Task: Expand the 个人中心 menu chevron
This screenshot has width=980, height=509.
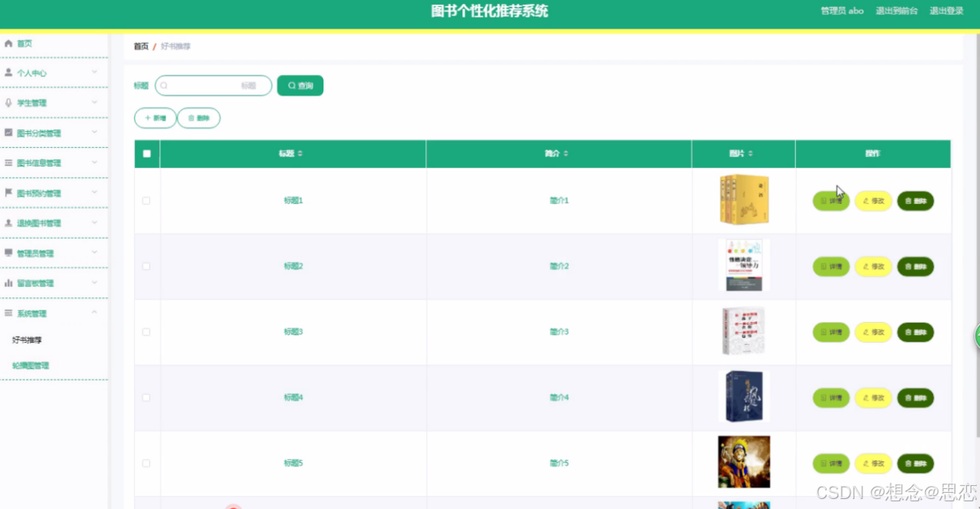Action: click(x=95, y=72)
